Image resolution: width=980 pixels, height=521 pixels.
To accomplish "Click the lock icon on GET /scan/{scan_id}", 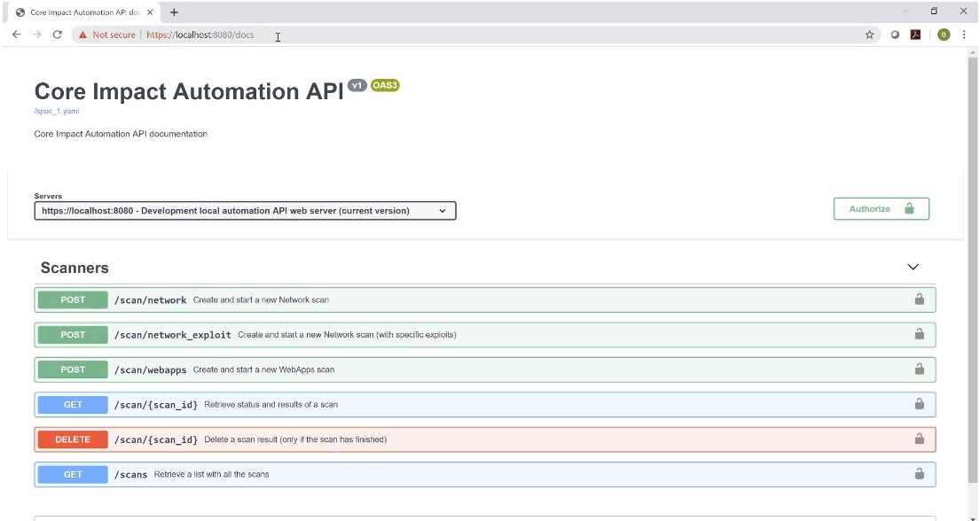I will [x=919, y=404].
